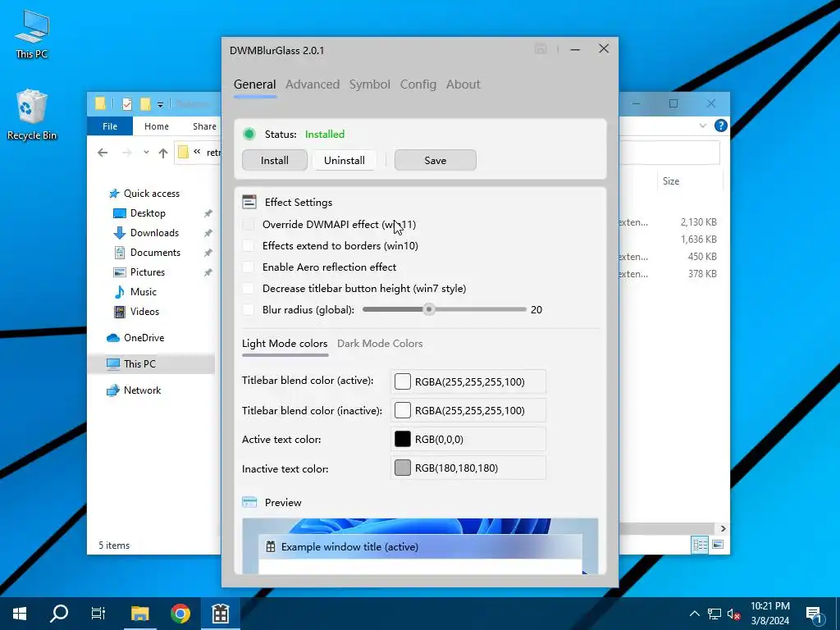Select the General tab
This screenshot has height=630, width=840.
tap(254, 84)
